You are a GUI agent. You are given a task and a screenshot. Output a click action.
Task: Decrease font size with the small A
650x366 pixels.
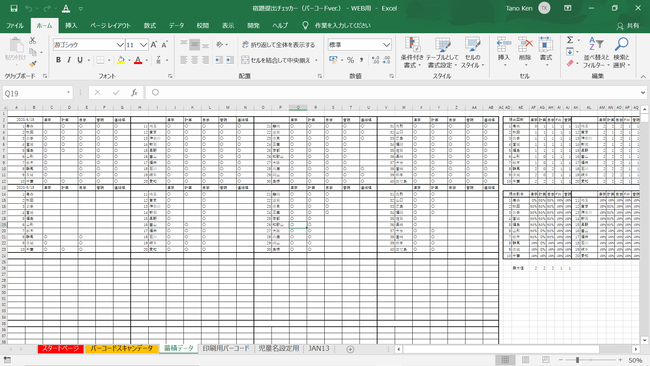click(x=165, y=45)
